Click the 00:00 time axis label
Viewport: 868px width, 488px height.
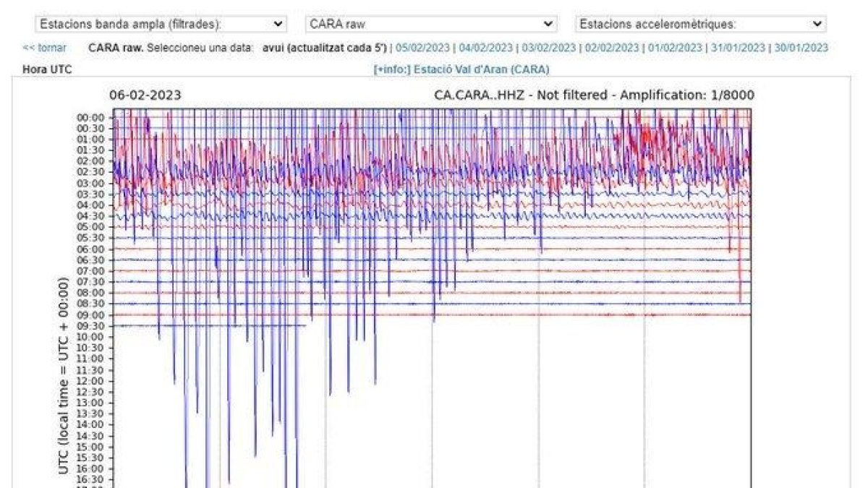91,117
